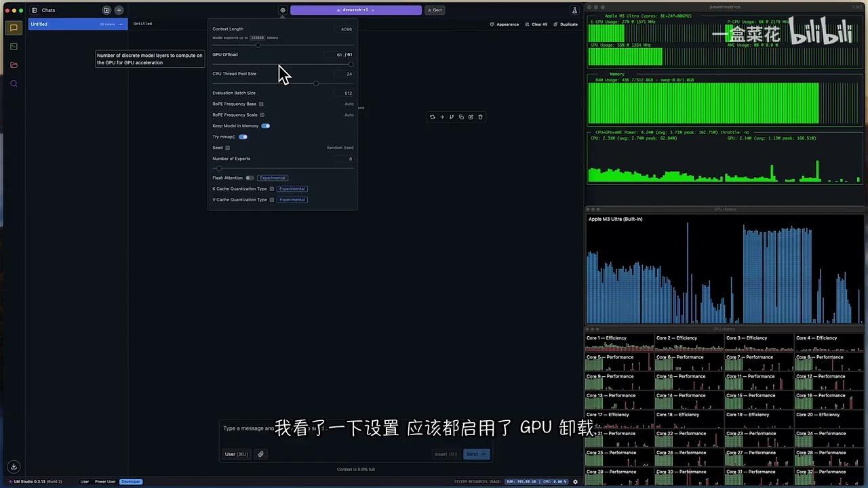Select the Chats panel in the left sidebar
This screenshot has width=868, height=488.
[x=14, y=27]
